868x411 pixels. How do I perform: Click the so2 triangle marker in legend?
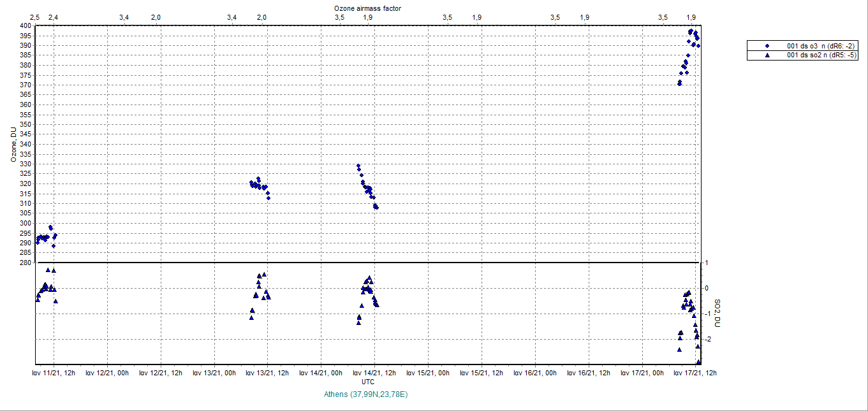[767, 55]
